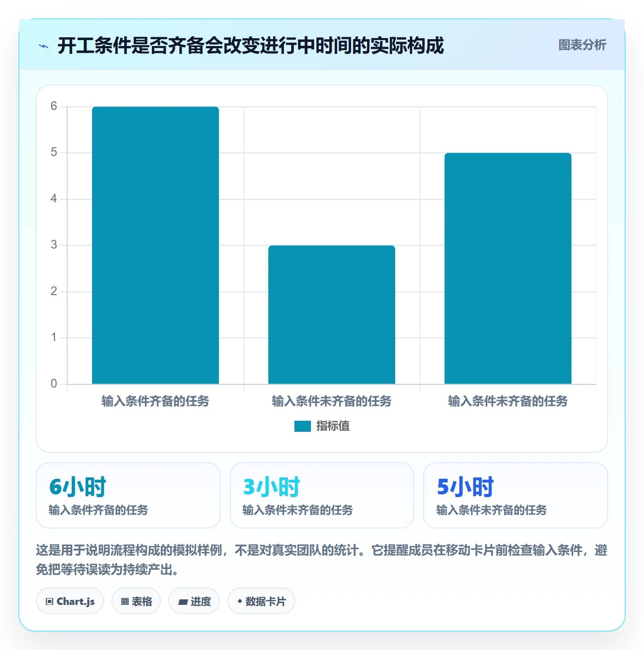This screenshot has width=644, height=650.
Task: Click the chart bar with value 6
Action: pos(155,245)
